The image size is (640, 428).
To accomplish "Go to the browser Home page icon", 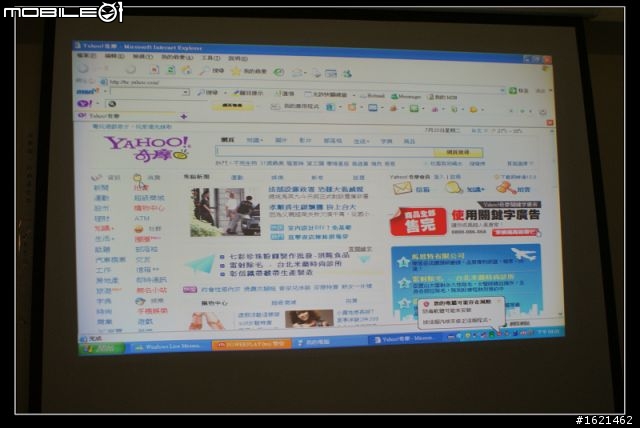I will (x=187, y=70).
